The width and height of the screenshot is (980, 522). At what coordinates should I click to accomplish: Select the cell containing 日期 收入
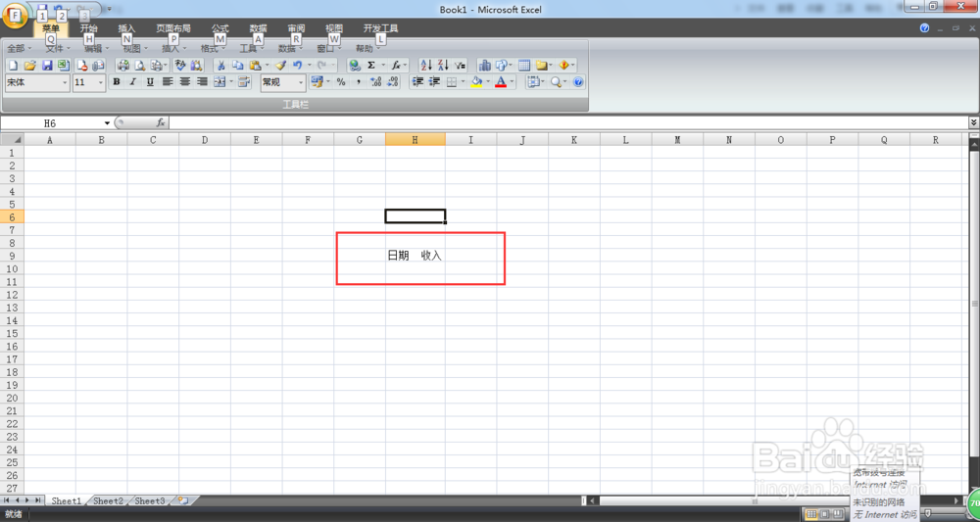(415, 256)
